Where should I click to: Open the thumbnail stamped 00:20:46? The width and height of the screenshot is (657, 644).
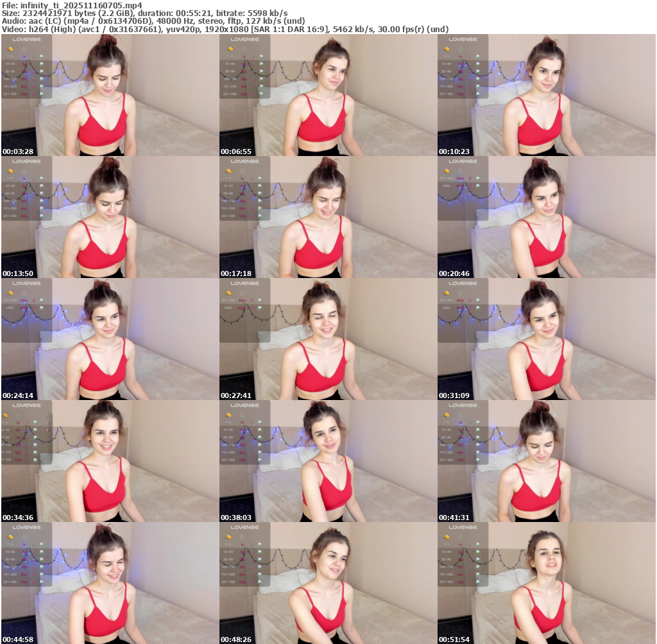(547, 217)
